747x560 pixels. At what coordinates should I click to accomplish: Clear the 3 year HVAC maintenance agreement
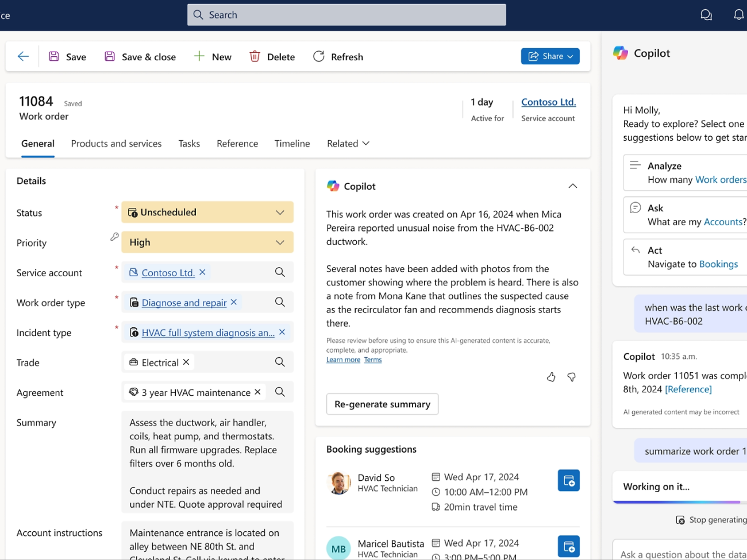pyautogui.click(x=257, y=392)
